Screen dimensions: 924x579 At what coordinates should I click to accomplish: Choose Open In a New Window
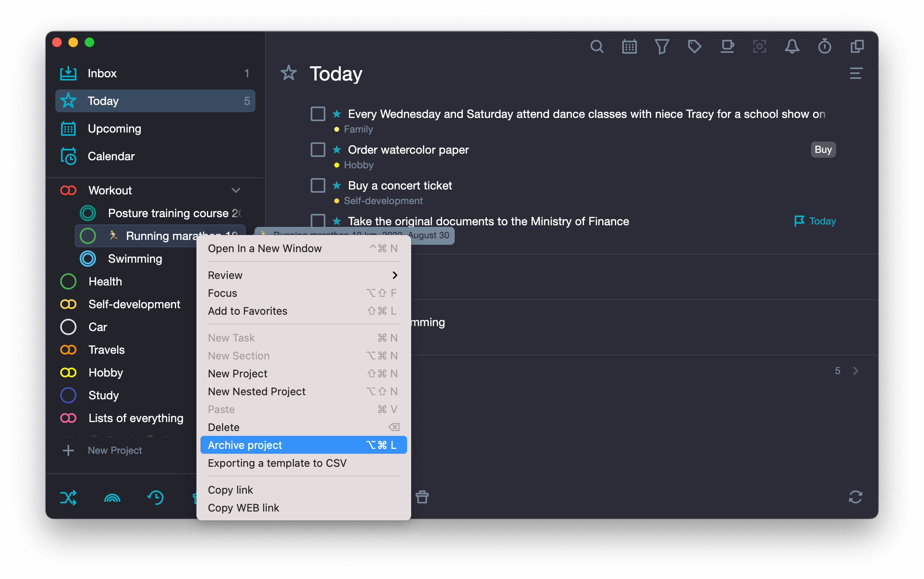303,248
